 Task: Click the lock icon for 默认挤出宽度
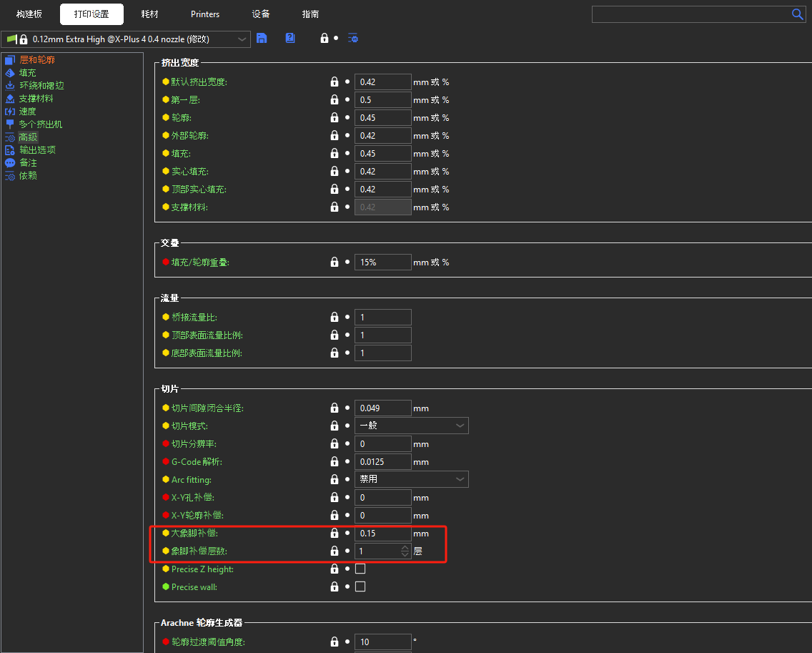(335, 82)
